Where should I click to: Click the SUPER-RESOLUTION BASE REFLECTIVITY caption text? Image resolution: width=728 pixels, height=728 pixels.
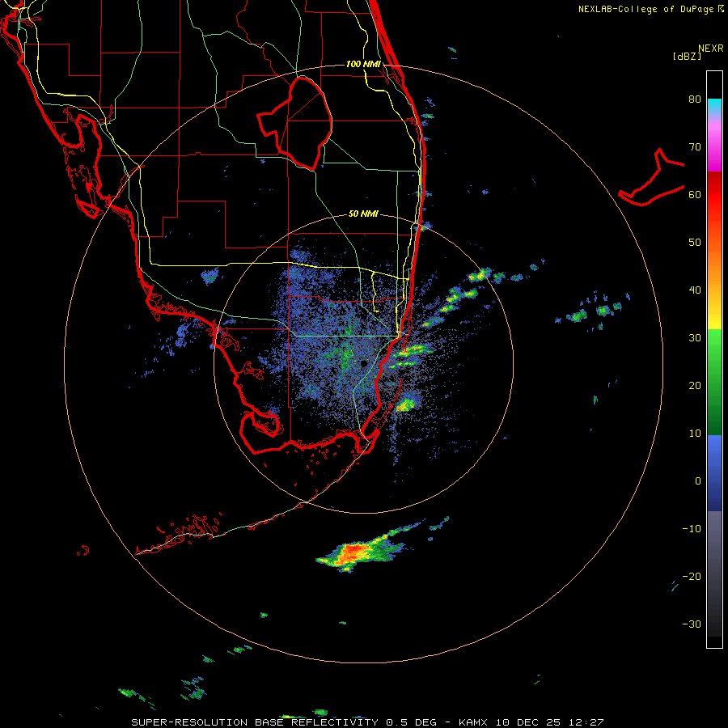tap(255, 722)
